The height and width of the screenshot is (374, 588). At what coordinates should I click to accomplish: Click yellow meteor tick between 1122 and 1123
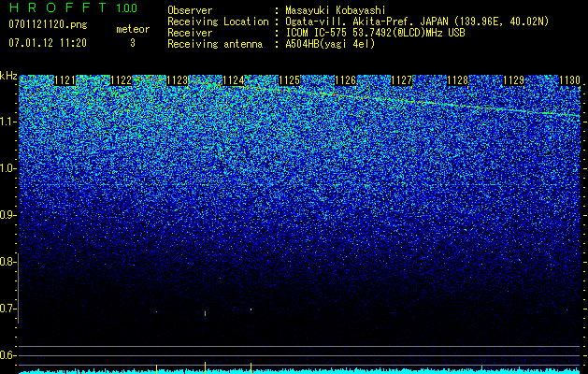tap(156, 368)
